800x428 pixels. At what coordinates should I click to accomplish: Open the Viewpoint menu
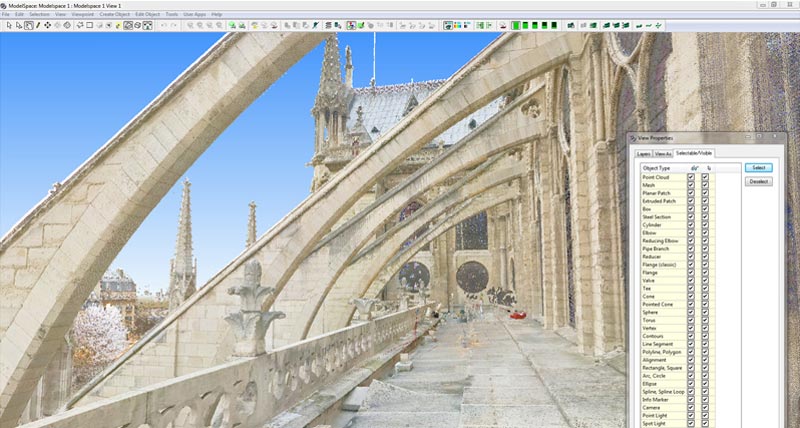(84, 15)
